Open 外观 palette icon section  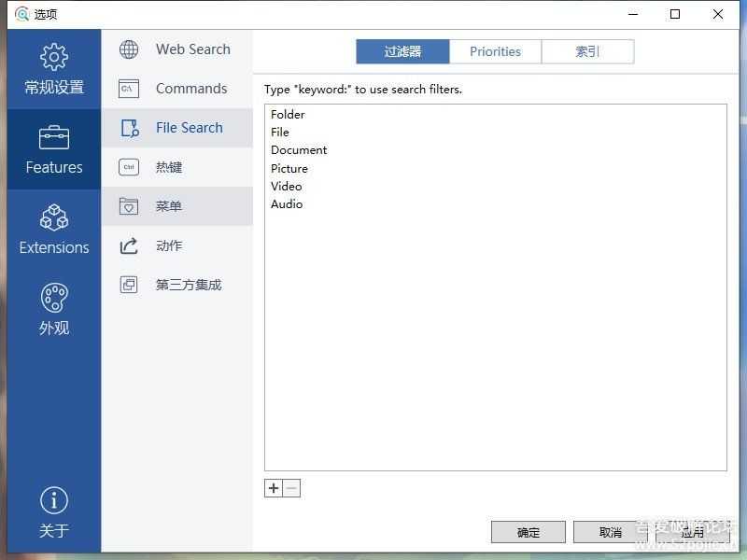(54, 299)
